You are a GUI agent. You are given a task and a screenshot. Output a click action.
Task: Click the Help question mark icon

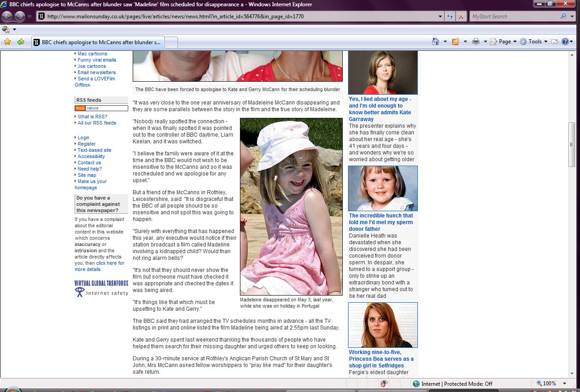[565, 42]
